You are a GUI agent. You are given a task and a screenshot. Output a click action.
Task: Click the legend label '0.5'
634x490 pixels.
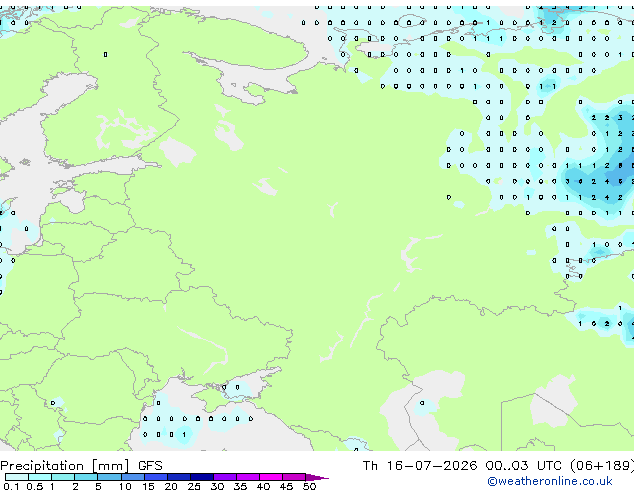(x=35, y=486)
